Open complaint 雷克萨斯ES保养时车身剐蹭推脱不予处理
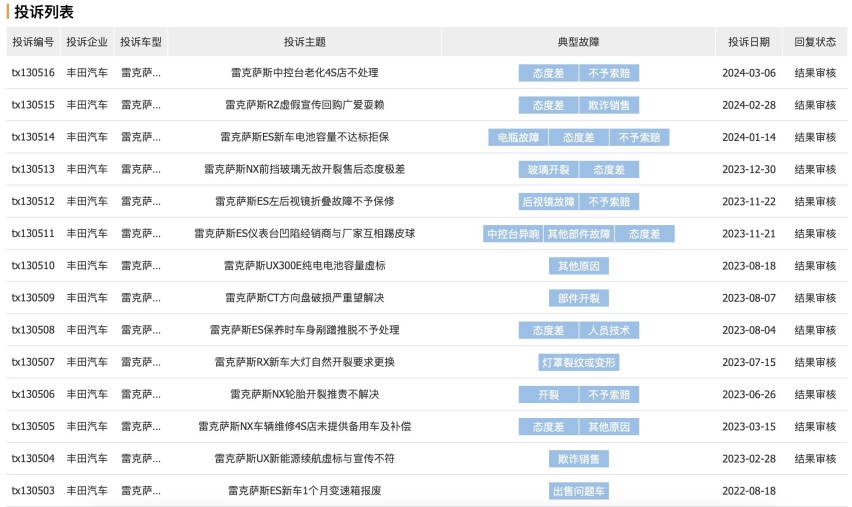 [304, 330]
